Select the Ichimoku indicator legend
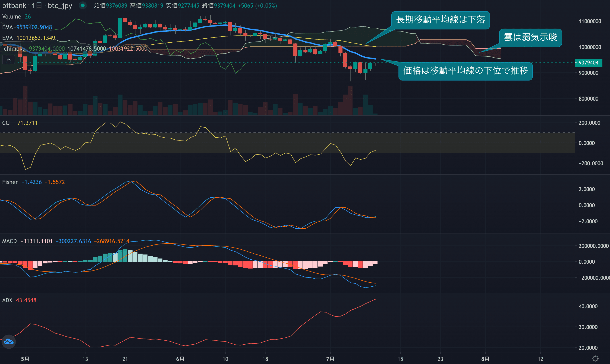 click(x=14, y=49)
